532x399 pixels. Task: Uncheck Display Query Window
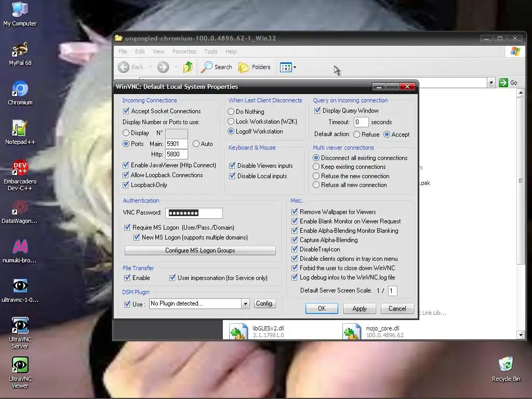317,110
